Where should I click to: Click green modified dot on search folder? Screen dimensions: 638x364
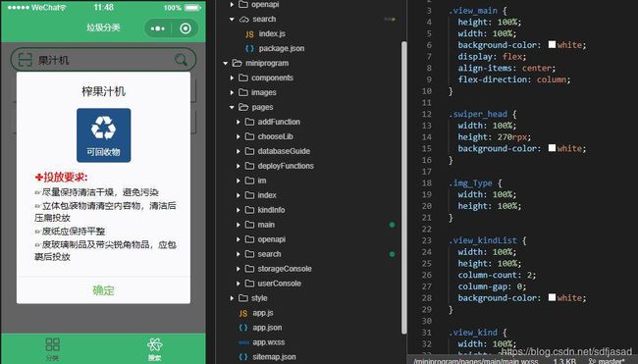[x=392, y=254]
